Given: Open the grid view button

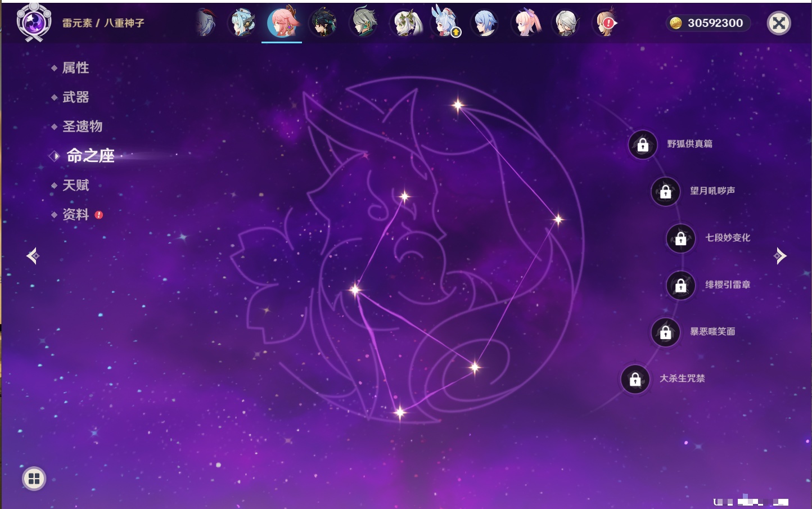Looking at the screenshot, I should (x=34, y=479).
